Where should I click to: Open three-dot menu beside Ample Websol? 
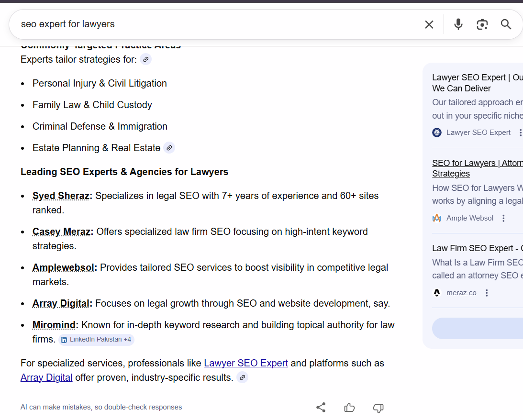[x=503, y=218]
